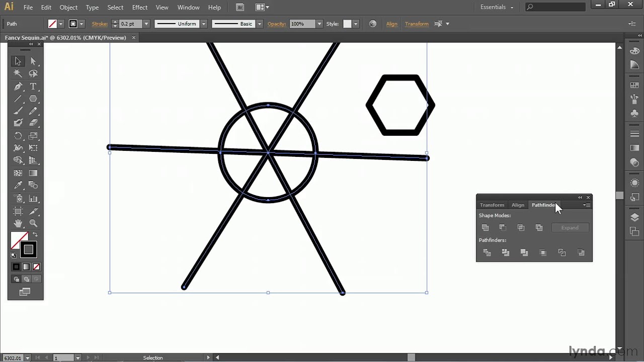
Task: Toggle Default Fill and Stroke
Action: click(x=14, y=255)
